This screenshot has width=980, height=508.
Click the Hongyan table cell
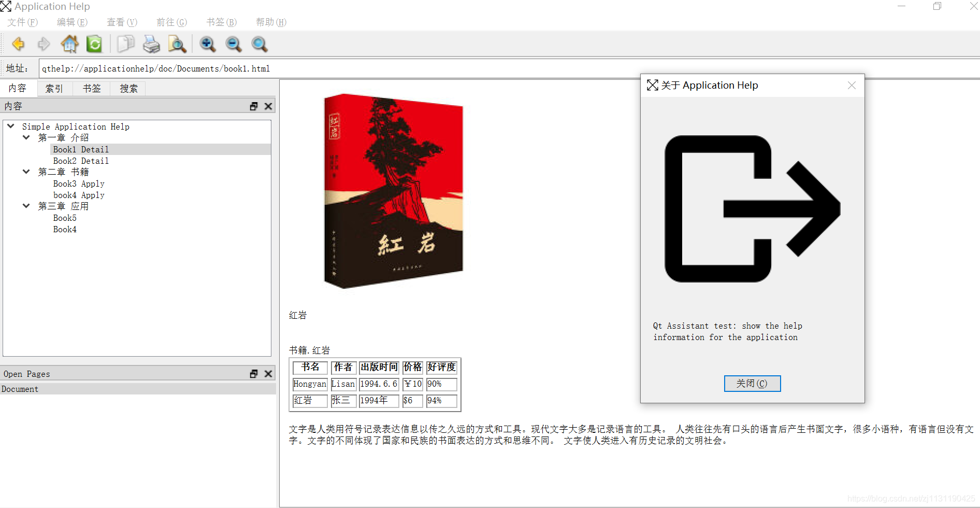click(x=310, y=384)
